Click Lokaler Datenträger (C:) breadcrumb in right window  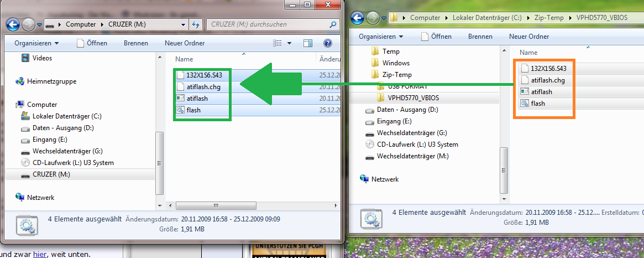[x=487, y=18]
